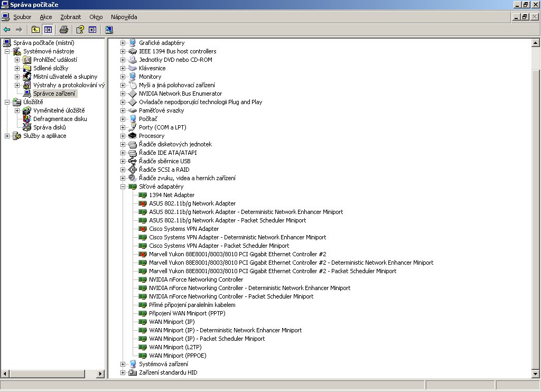This screenshot has width=541, height=392.
Task: Open the Nápověda menu
Action: click(x=124, y=17)
